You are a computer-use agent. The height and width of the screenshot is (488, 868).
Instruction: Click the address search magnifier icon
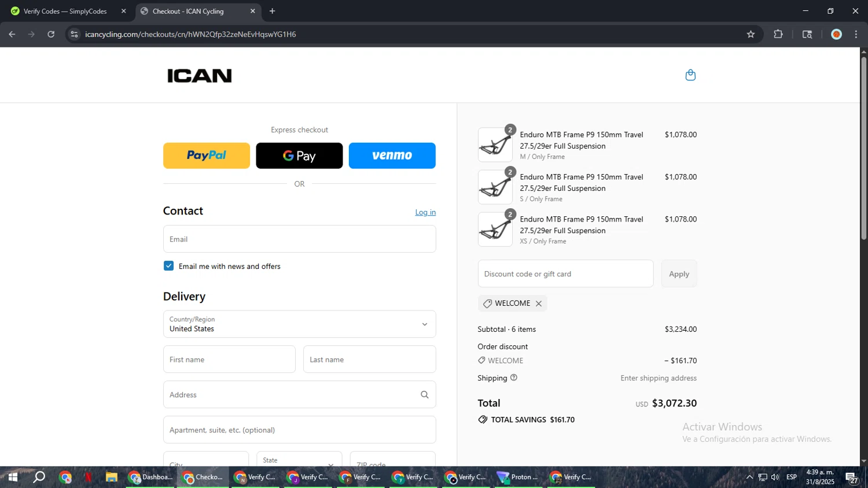425,395
